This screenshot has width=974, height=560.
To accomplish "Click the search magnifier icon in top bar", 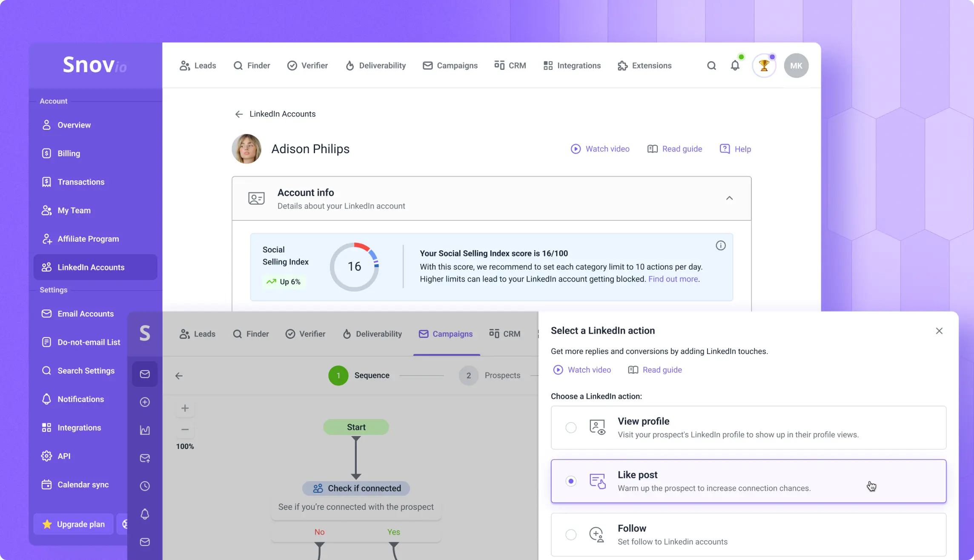I will pyautogui.click(x=711, y=66).
